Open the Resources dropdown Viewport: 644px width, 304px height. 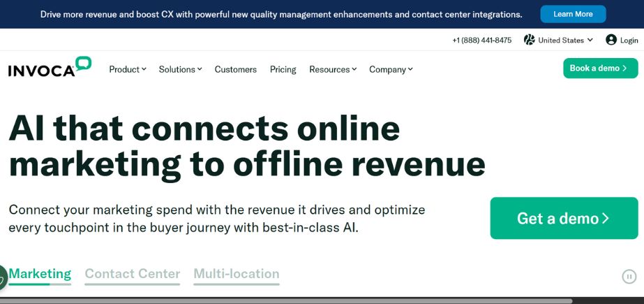(333, 69)
